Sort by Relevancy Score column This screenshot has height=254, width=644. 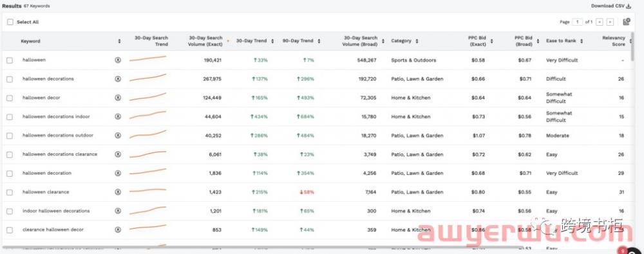click(x=631, y=41)
